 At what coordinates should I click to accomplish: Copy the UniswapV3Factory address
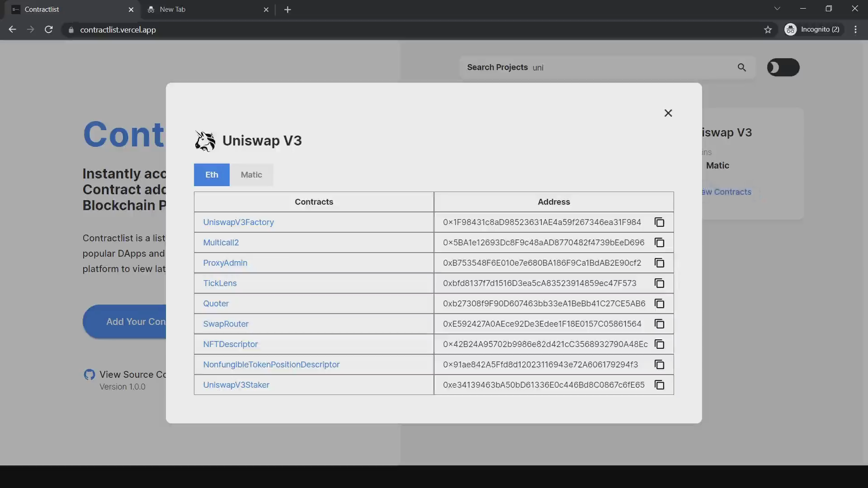pyautogui.click(x=660, y=222)
